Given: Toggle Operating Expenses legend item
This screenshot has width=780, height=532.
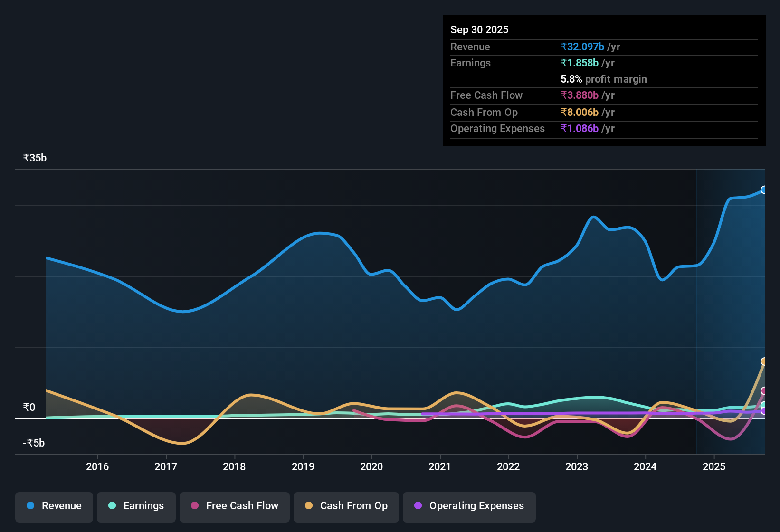Looking at the screenshot, I should [469, 506].
